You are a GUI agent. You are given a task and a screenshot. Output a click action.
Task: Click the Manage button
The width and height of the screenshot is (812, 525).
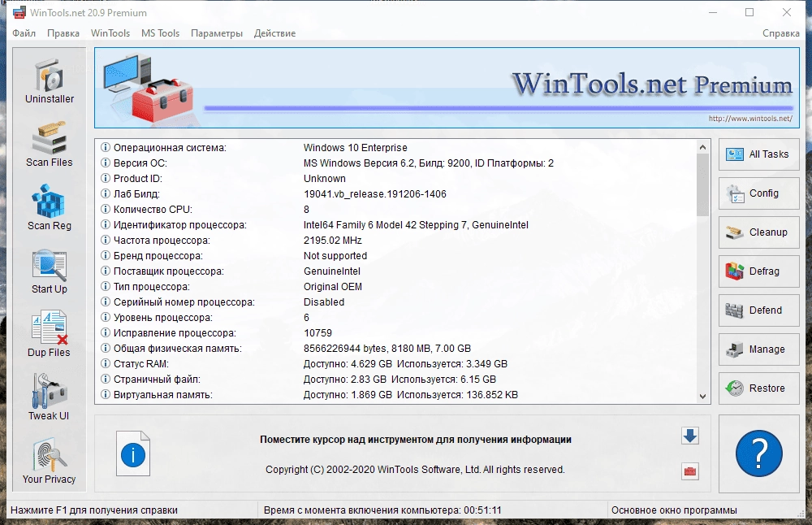pos(758,349)
